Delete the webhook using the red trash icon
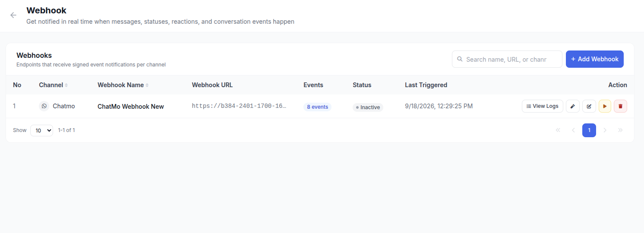Viewport: 644px width, 233px height. tap(620, 106)
